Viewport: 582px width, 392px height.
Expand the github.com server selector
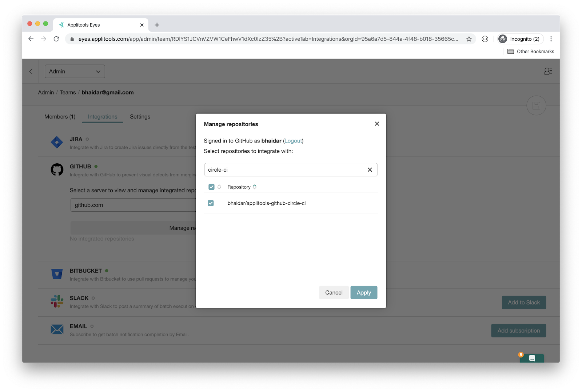[x=133, y=205]
